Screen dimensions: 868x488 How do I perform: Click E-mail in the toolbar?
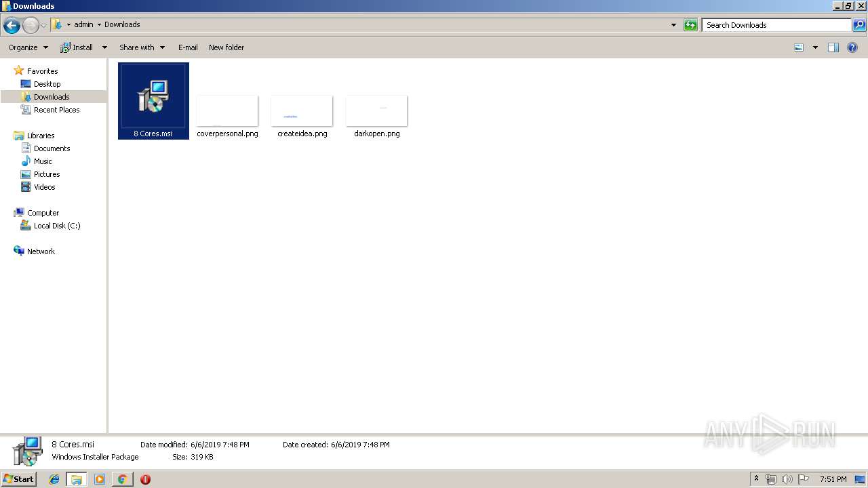click(x=188, y=47)
